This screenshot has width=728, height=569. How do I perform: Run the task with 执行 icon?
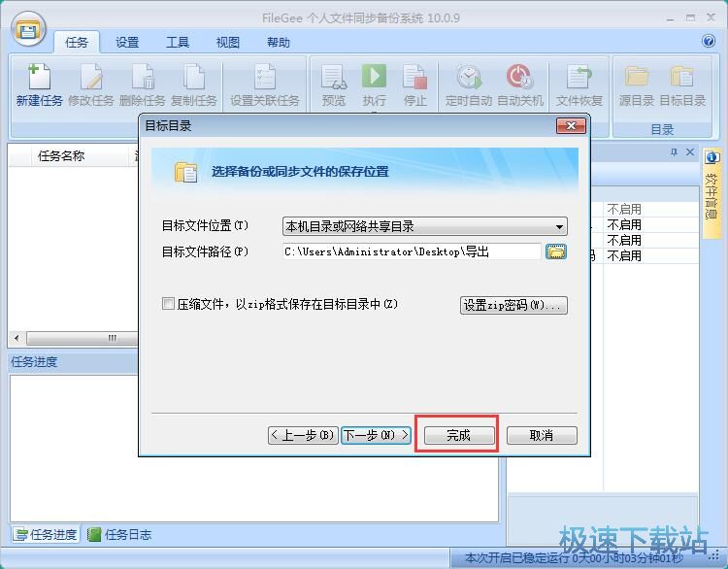click(374, 77)
